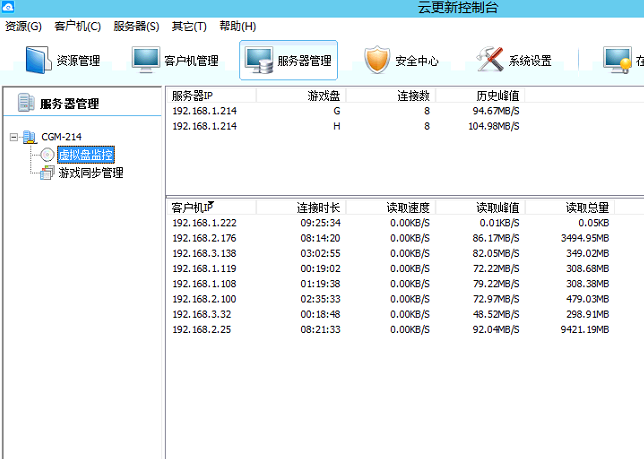Click the 104.98MB/S peak value

494,126
